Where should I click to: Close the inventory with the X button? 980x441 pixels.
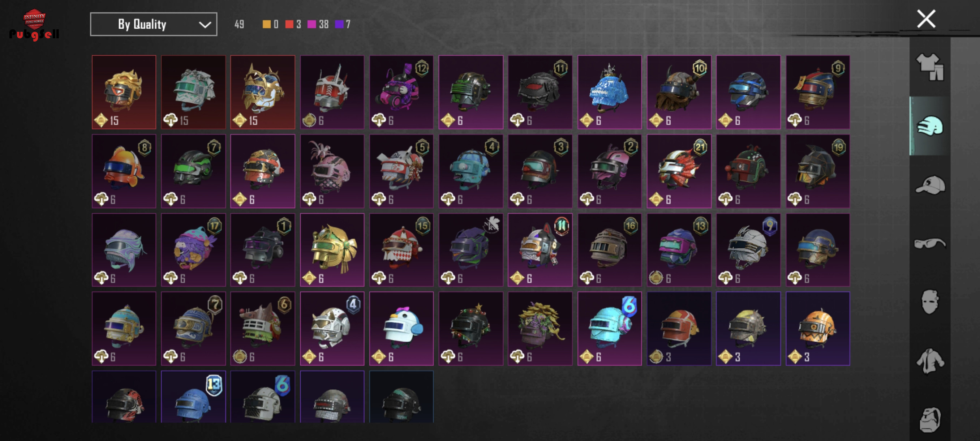click(926, 19)
